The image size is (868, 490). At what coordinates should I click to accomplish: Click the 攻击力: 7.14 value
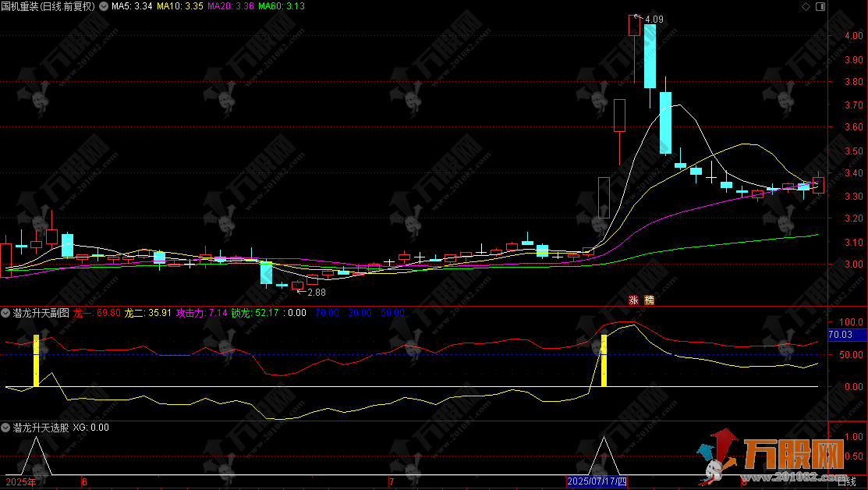click(201, 313)
